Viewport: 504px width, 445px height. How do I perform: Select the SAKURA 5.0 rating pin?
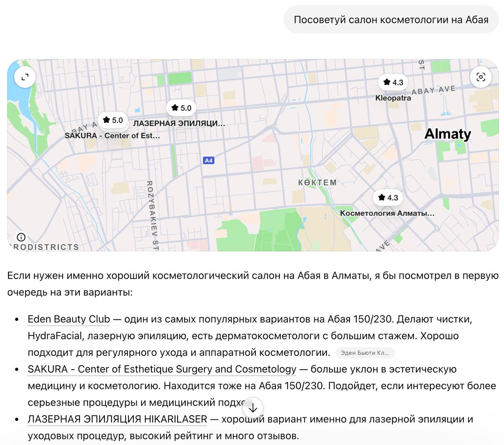tap(113, 120)
